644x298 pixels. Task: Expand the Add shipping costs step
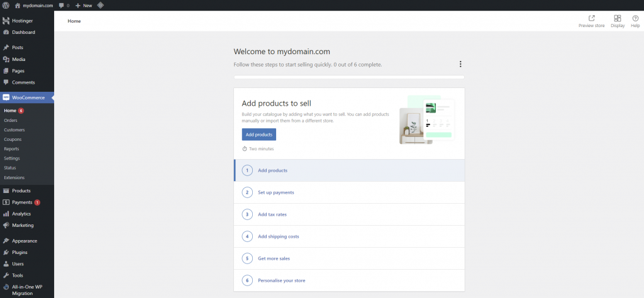pyautogui.click(x=278, y=236)
